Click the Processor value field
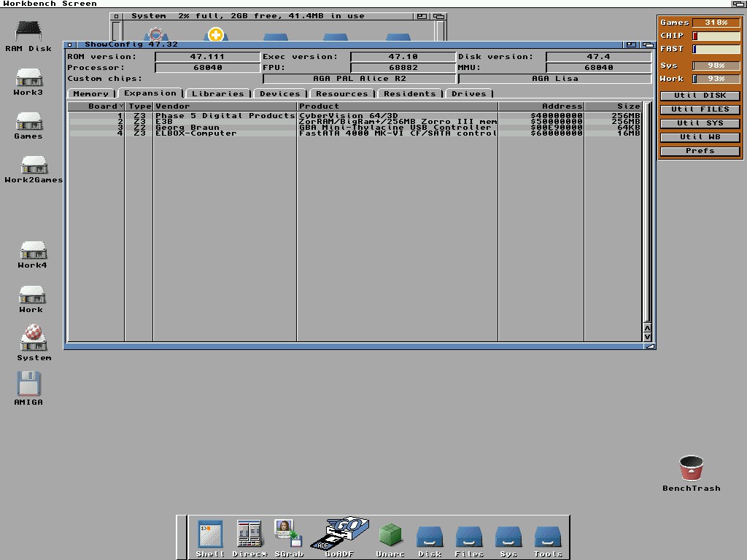This screenshot has width=747, height=560. click(x=207, y=68)
